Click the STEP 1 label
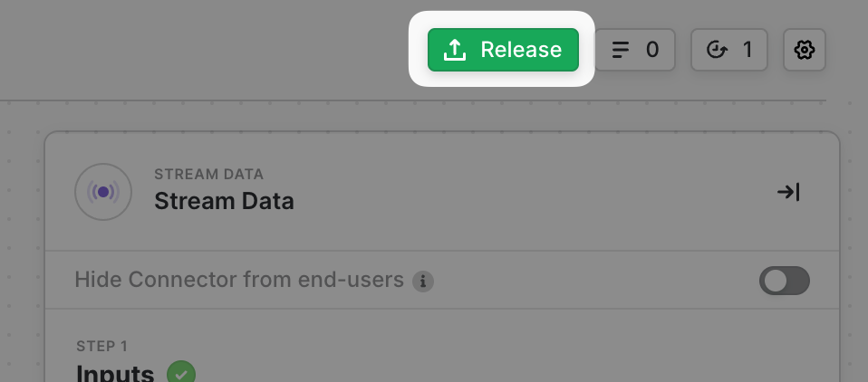 [x=101, y=347]
